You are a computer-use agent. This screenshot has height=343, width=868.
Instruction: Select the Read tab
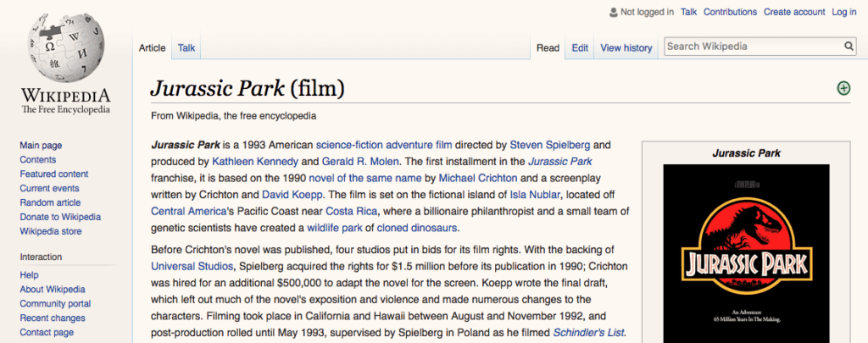548,48
